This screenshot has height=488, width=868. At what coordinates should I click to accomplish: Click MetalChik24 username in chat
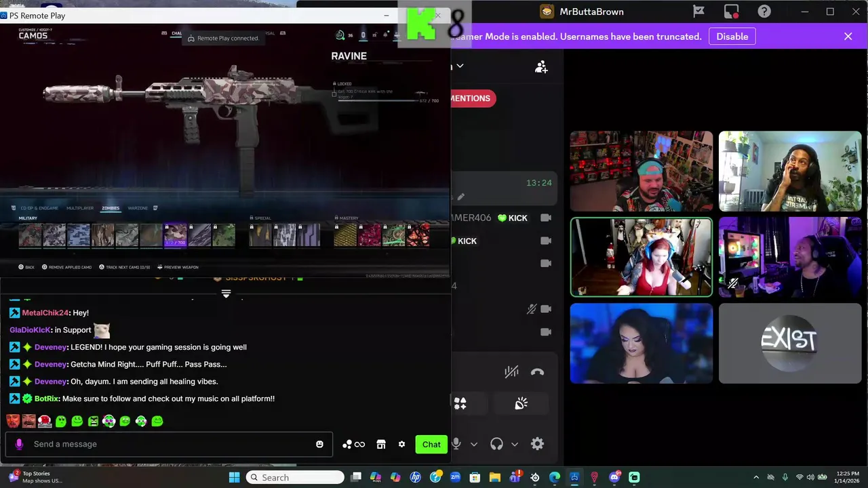click(x=45, y=312)
